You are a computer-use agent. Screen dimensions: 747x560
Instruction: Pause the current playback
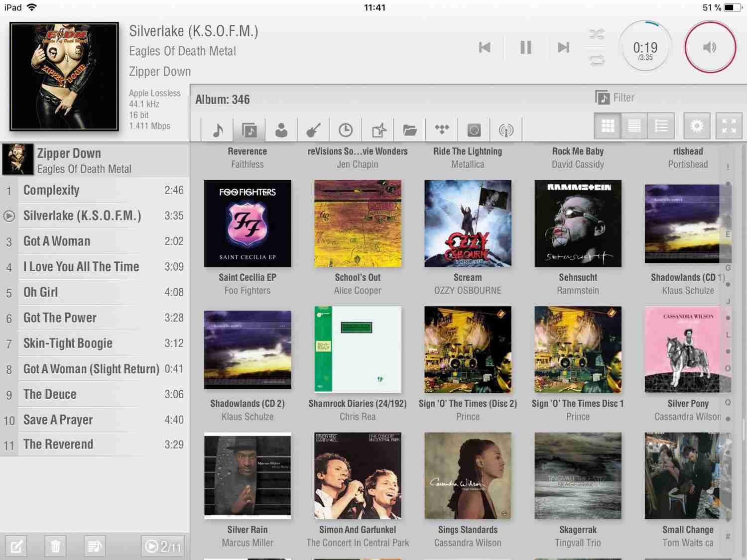525,47
